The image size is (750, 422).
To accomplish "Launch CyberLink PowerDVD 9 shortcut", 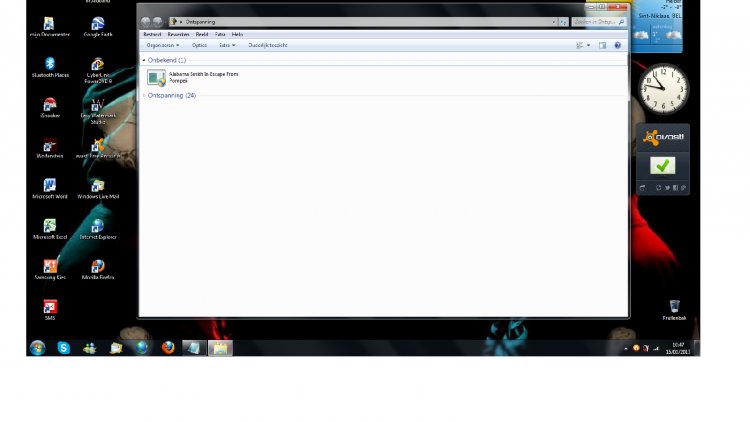I will click(x=98, y=70).
